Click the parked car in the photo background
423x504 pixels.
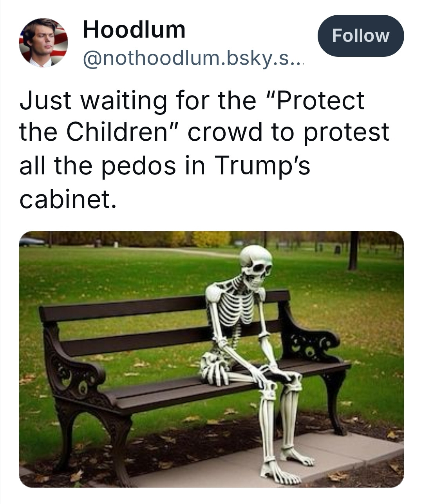click(31, 242)
